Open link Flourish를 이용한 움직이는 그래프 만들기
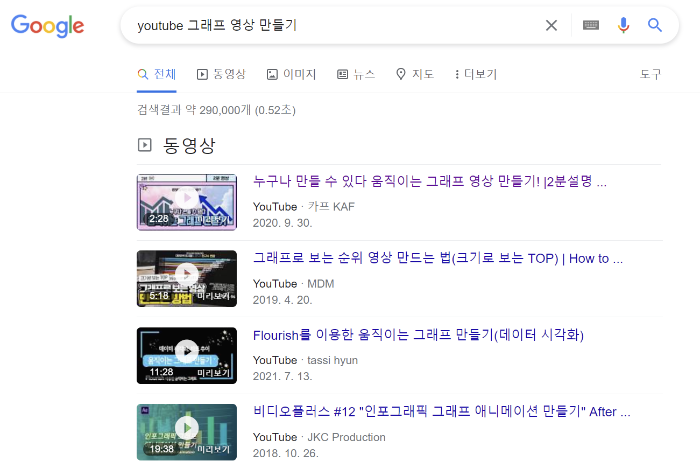Image resolution: width=700 pixels, height=467 pixels. 418,335
